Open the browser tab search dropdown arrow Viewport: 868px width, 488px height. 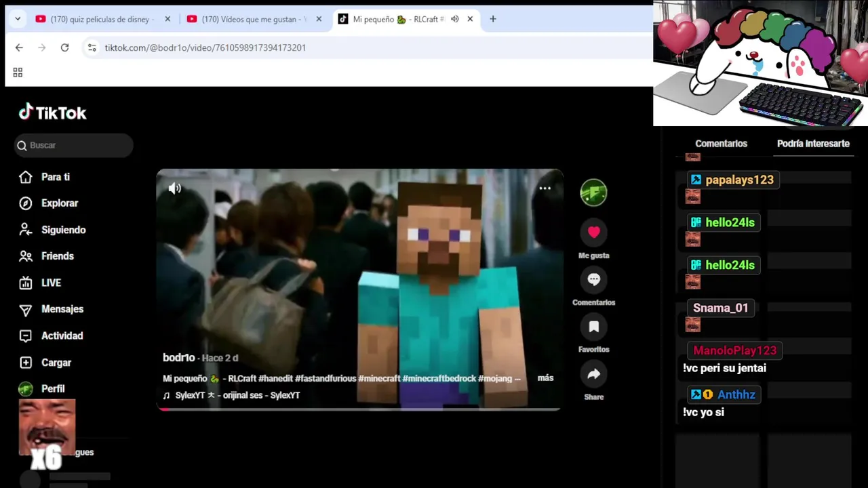[x=18, y=19]
